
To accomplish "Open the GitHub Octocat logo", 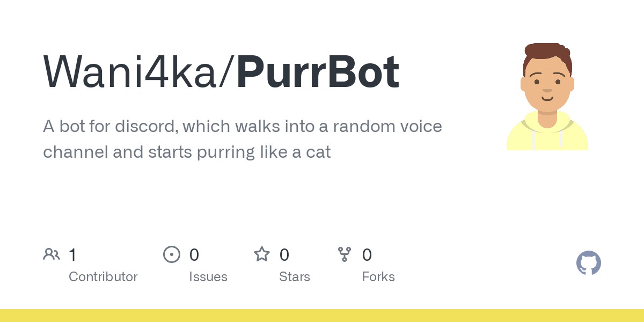I will coord(588,264).
